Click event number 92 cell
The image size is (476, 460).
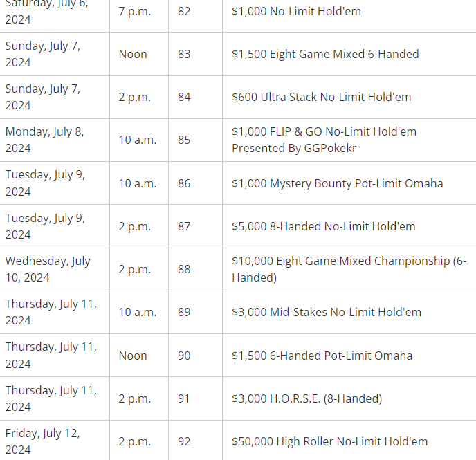pyautogui.click(x=184, y=441)
